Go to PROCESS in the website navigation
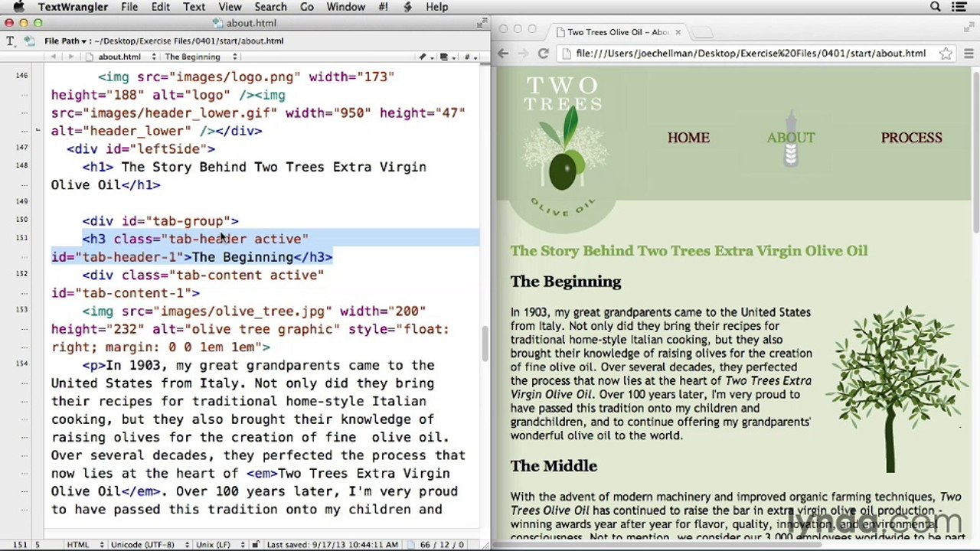980x551 pixels. (x=911, y=138)
